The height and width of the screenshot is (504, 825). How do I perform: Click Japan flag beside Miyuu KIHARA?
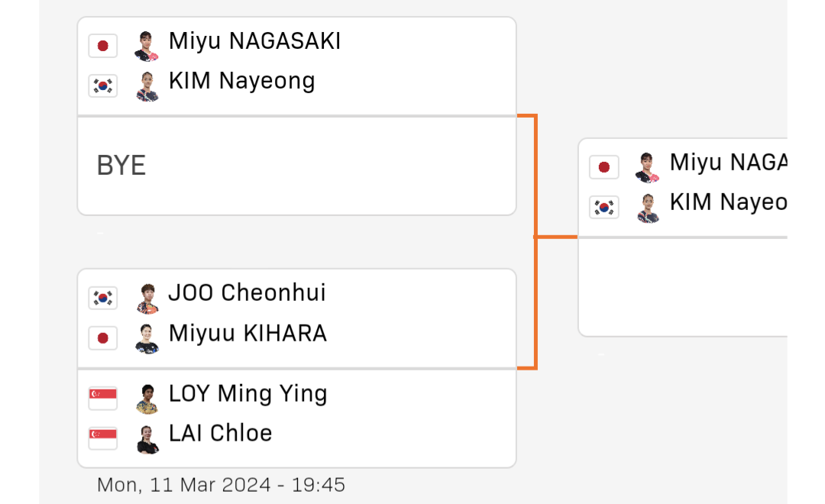[102, 338]
